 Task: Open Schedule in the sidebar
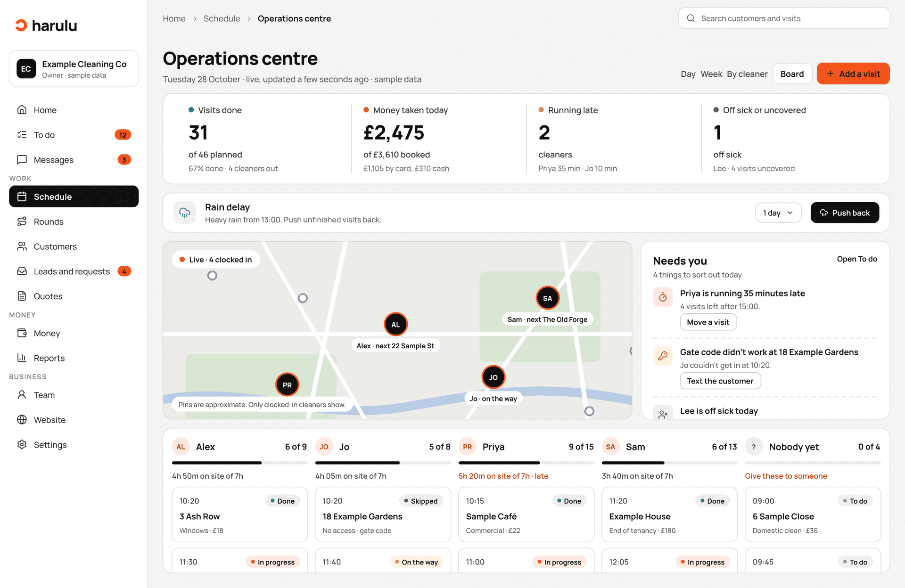click(x=74, y=196)
